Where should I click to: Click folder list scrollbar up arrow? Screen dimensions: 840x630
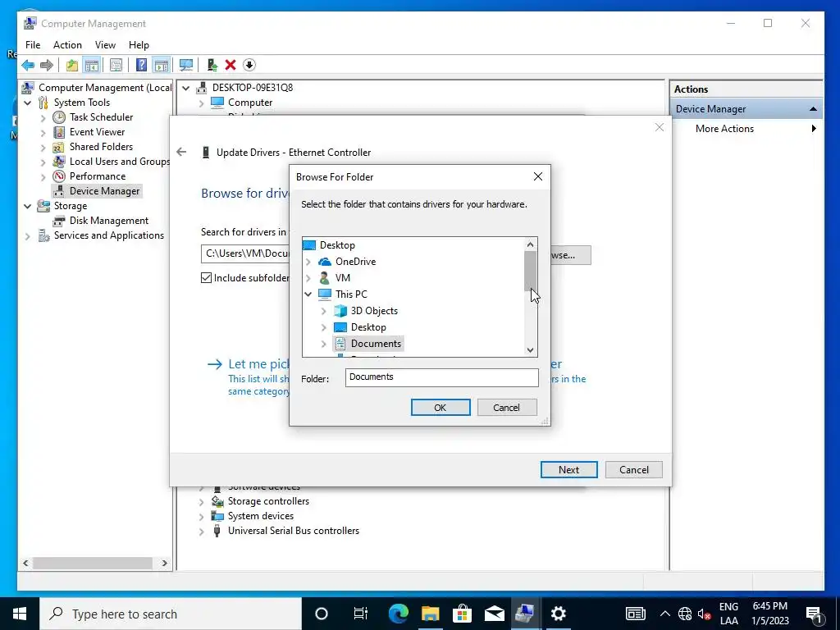point(530,244)
